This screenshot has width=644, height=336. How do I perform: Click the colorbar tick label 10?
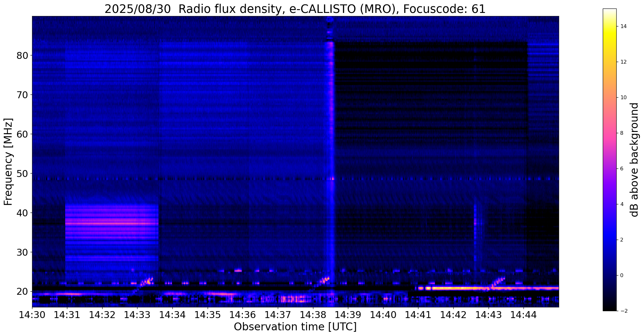[x=624, y=98]
